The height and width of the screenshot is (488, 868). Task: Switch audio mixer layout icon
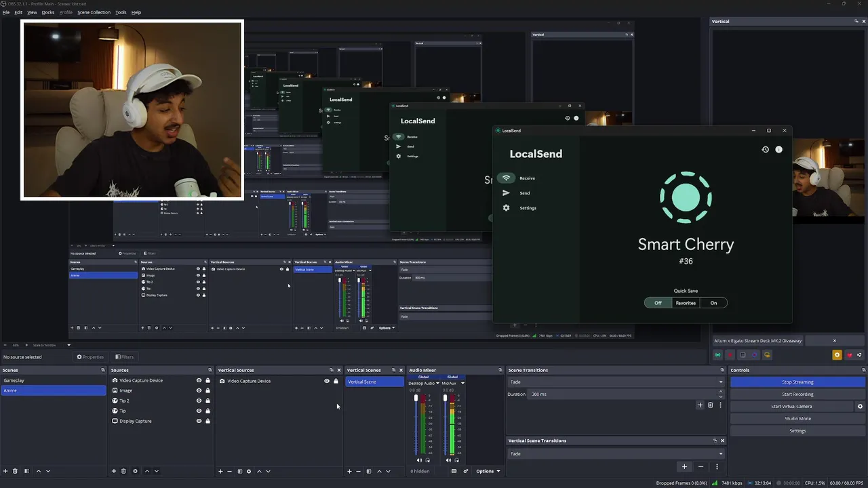pos(454,471)
